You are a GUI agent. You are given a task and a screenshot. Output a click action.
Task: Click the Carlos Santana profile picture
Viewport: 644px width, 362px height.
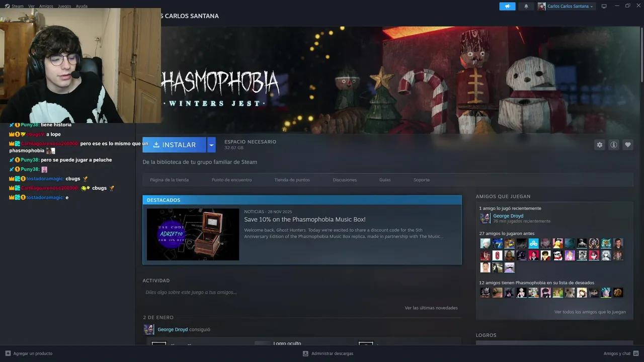tap(541, 6)
